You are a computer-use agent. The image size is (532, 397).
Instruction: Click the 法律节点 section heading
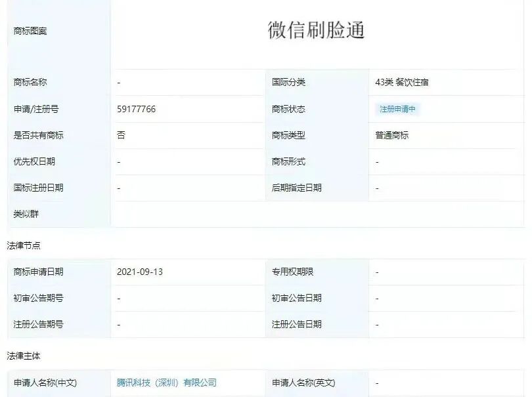click(x=24, y=245)
